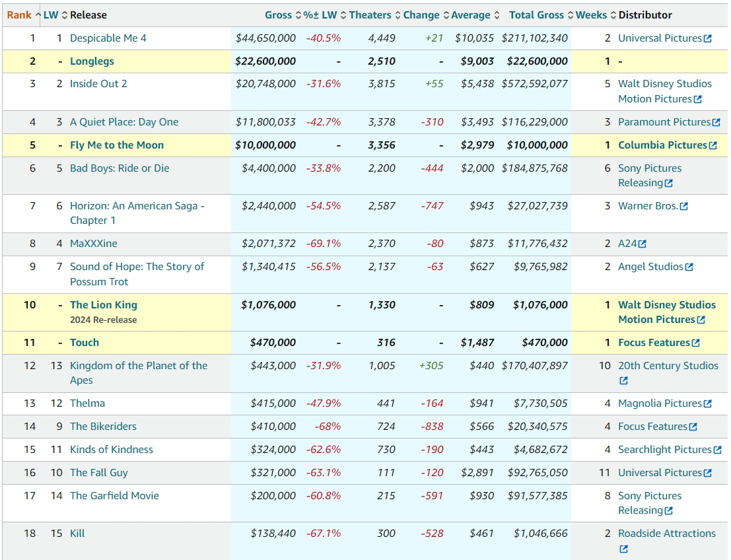Sort table by %± LW column
Screen dimensions: 731x560
coord(325,15)
